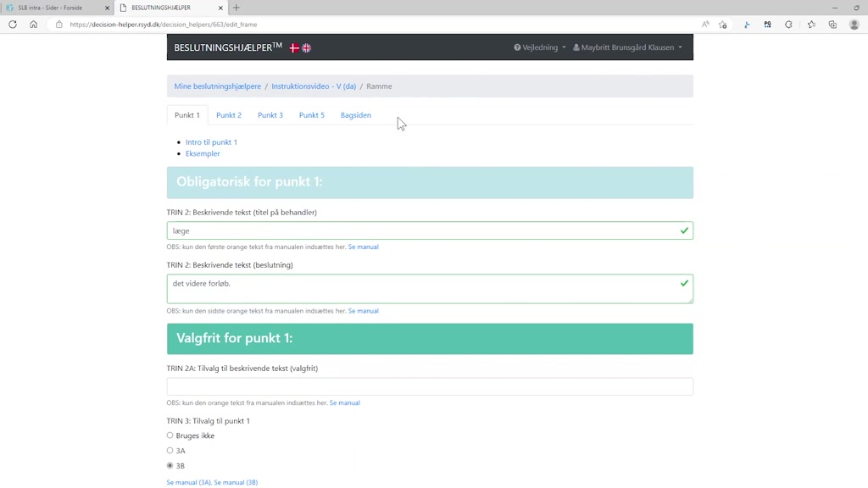868x488 pixels.
Task: Click the empty TRIN 2A valgfrit text field
Action: pyautogui.click(x=430, y=386)
